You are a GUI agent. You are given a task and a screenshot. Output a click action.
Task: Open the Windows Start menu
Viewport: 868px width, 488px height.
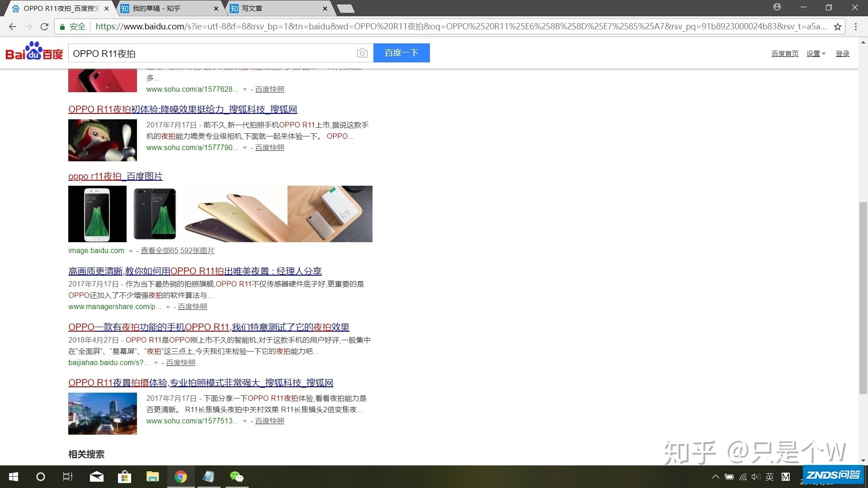pyautogui.click(x=14, y=477)
